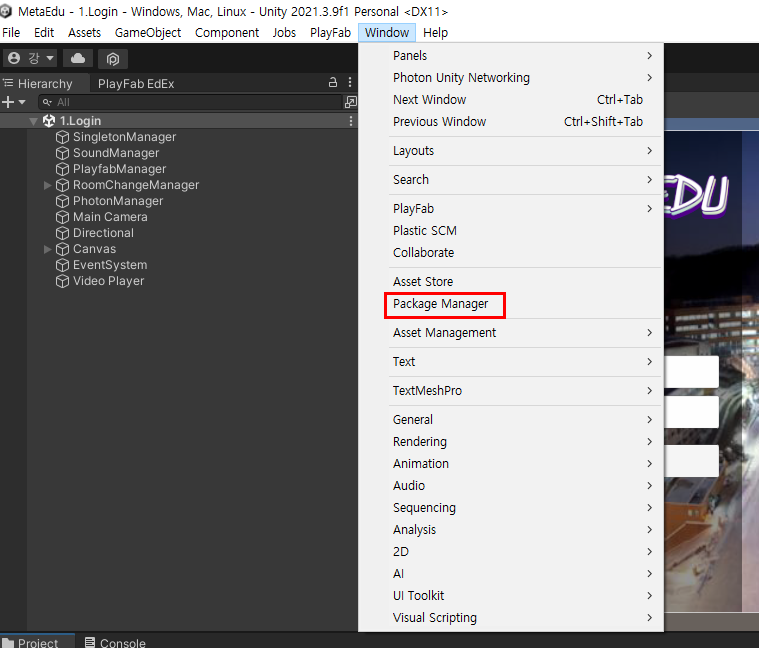Expand the Visual Scripting submenu
Viewport: 759px width, 648px height.
click(511, 618)
